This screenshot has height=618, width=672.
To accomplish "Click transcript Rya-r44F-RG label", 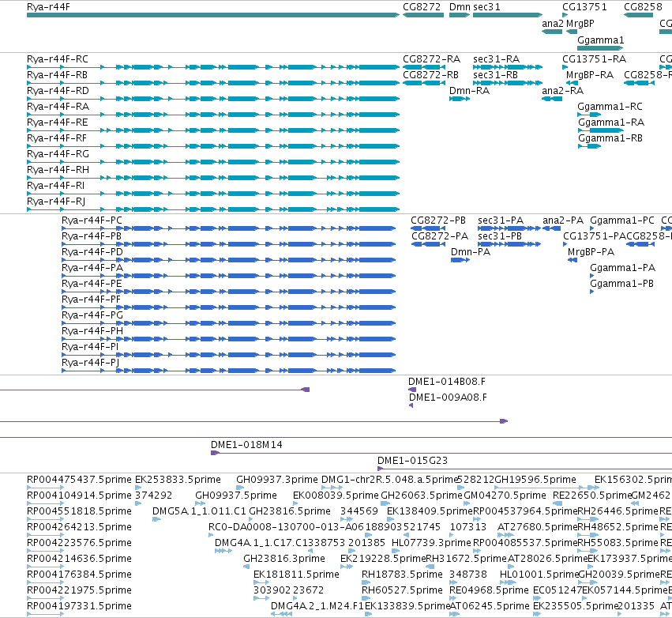I will coord(58,154).
